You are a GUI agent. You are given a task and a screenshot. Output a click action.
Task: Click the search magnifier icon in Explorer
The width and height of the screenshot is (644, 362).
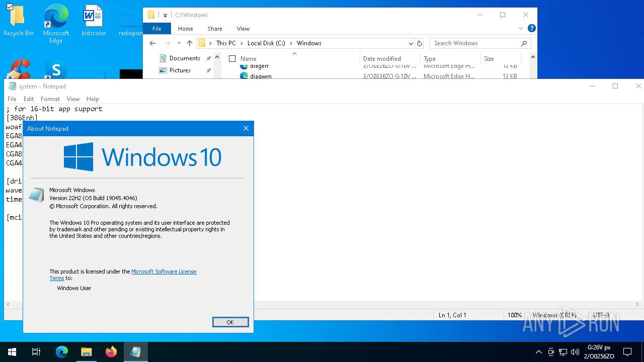pos(524,43)
